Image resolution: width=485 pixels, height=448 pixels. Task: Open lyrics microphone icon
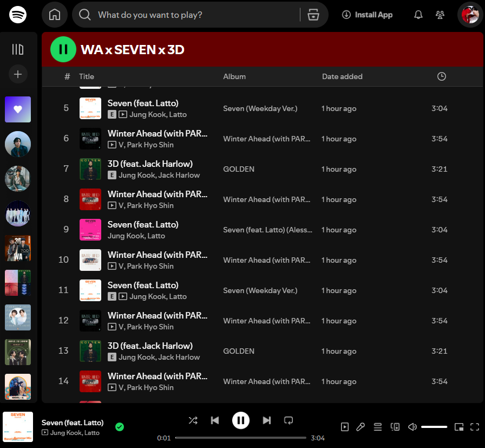(361, 427)
